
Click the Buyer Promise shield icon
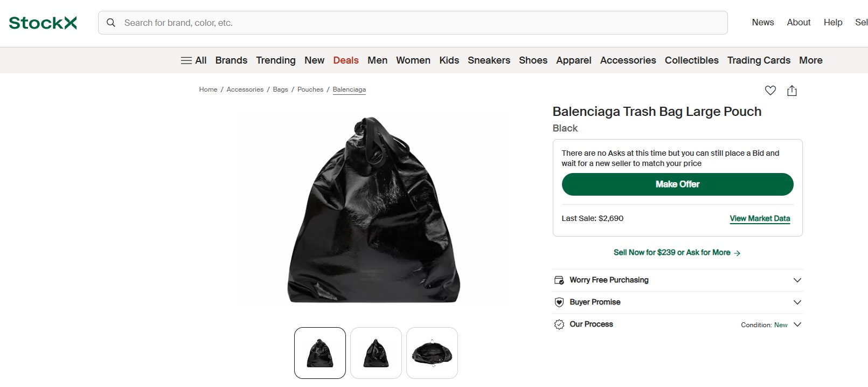coord(559,302)
